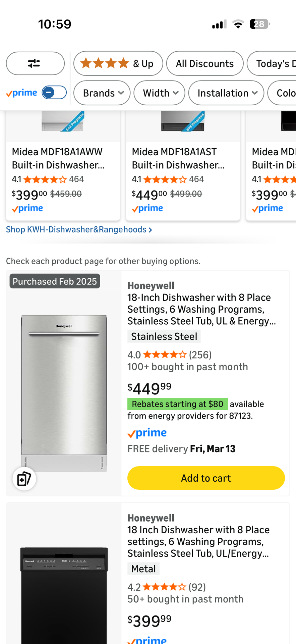The image size is (296, 644).
Task: Click the green rebates starting at $80 highlight
Action: click(x=177, y=404)
